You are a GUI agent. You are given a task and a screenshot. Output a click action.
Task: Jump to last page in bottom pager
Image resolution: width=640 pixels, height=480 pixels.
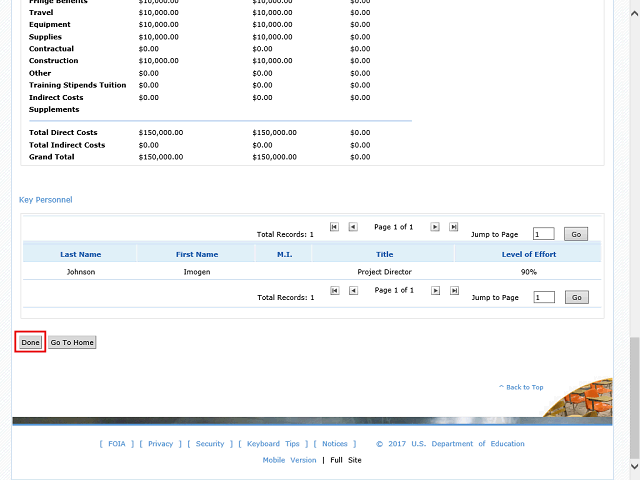coord(454,291)
